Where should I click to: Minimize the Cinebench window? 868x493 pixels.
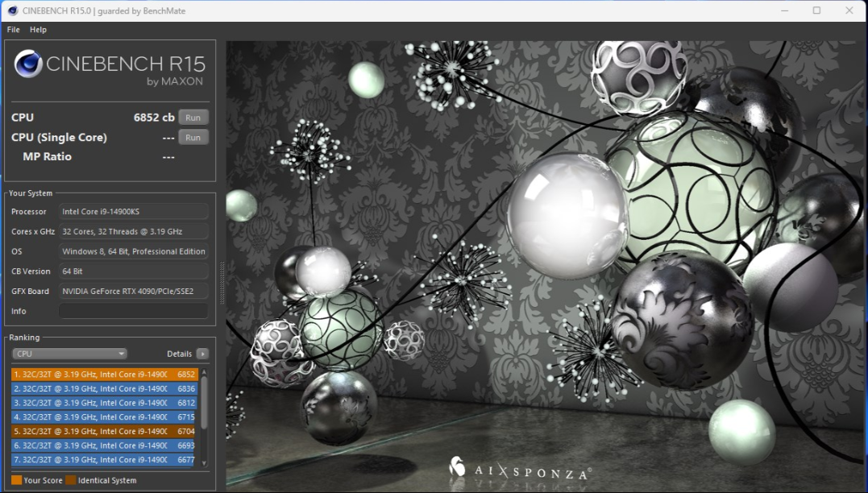tap(784, 10)
